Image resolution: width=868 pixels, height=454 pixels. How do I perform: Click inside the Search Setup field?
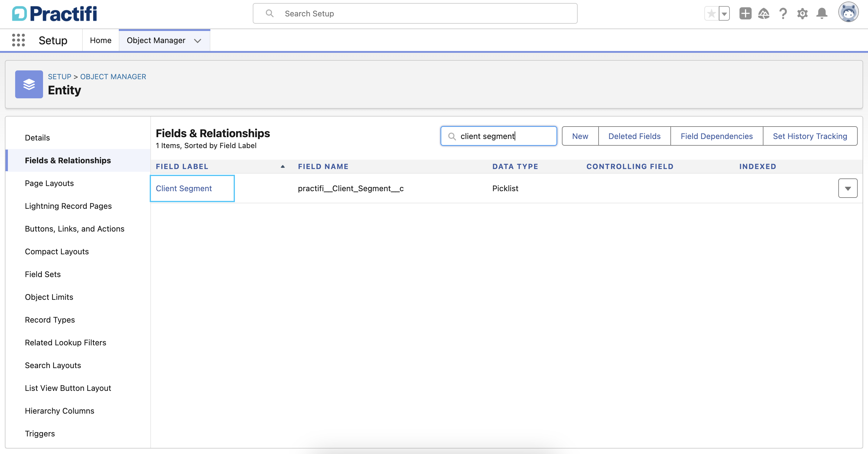tap(415, 13)
